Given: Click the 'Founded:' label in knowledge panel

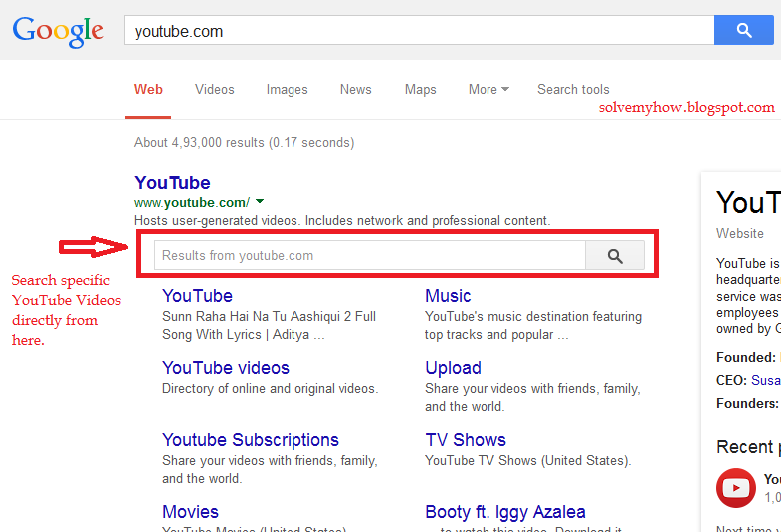Looking at the screenshot, I should point(746,357).
